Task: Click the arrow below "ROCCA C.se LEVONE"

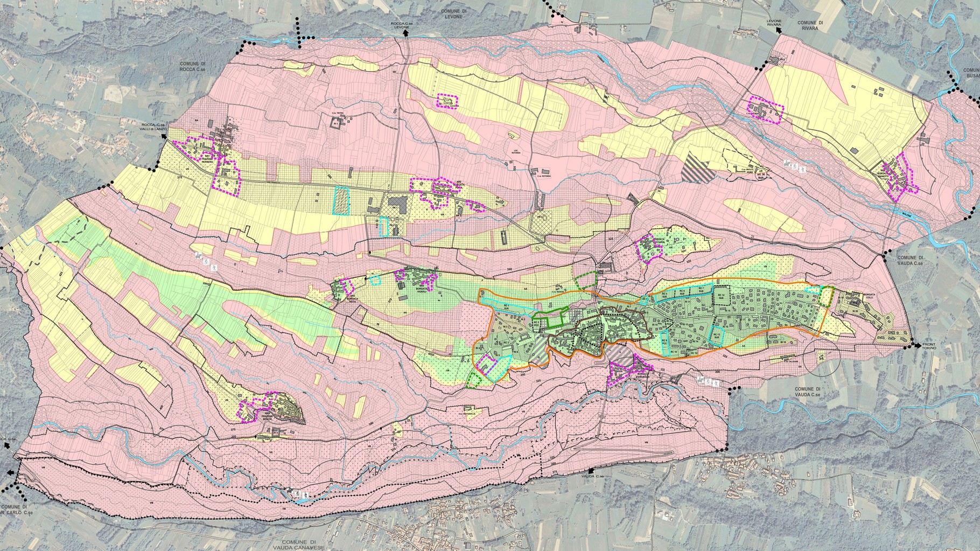Action: 407,33
